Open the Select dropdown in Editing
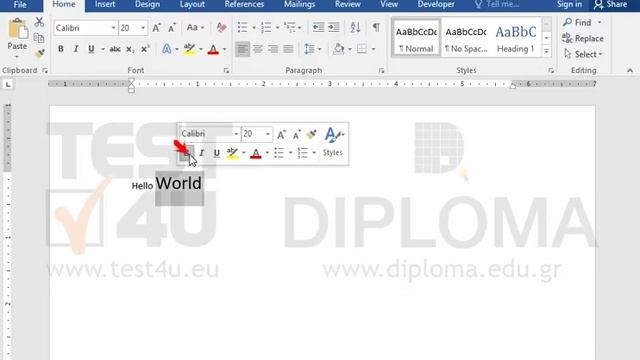 tap(583, 54)
